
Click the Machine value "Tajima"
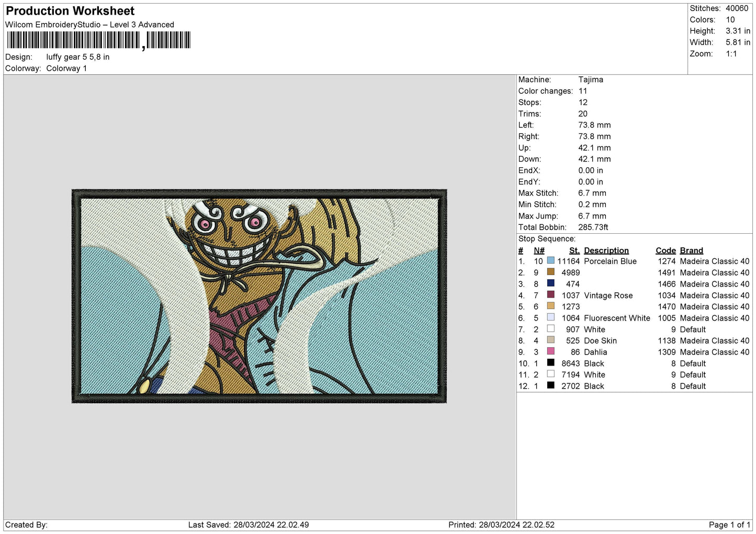(x=591, y=79)
